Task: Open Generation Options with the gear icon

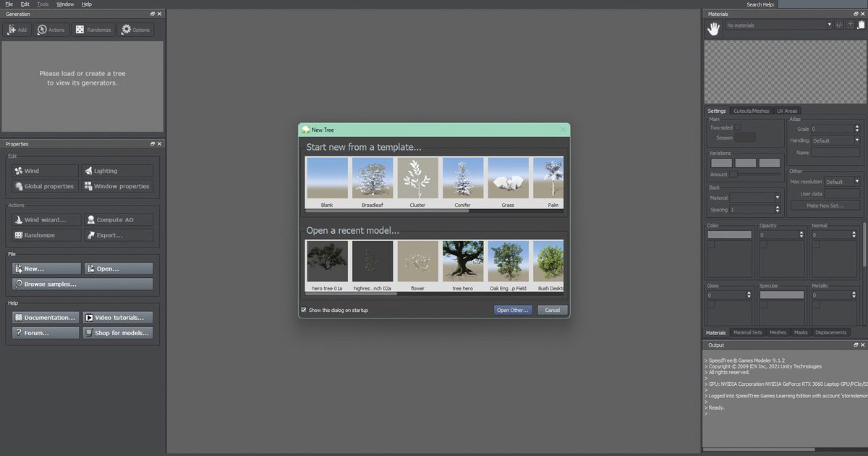Action: (x=128, y=29)
